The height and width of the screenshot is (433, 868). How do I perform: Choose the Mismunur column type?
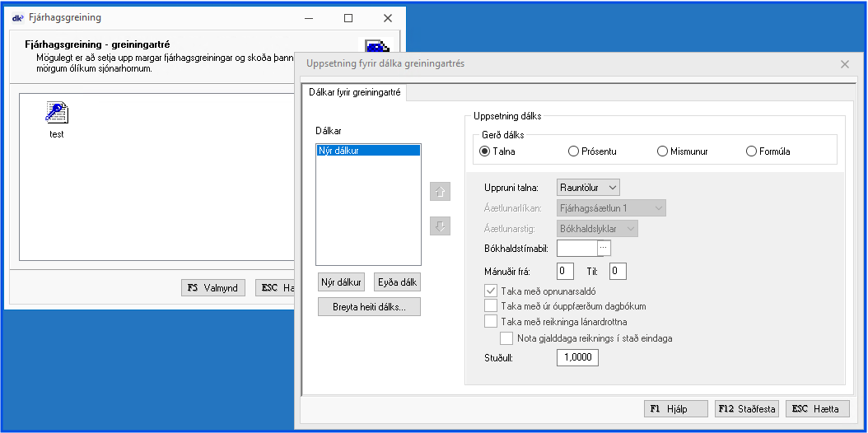click(x=662, y=151)
